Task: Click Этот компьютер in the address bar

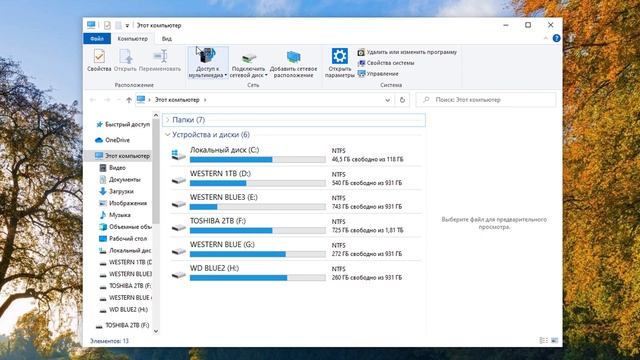Action: coord(177,100)
